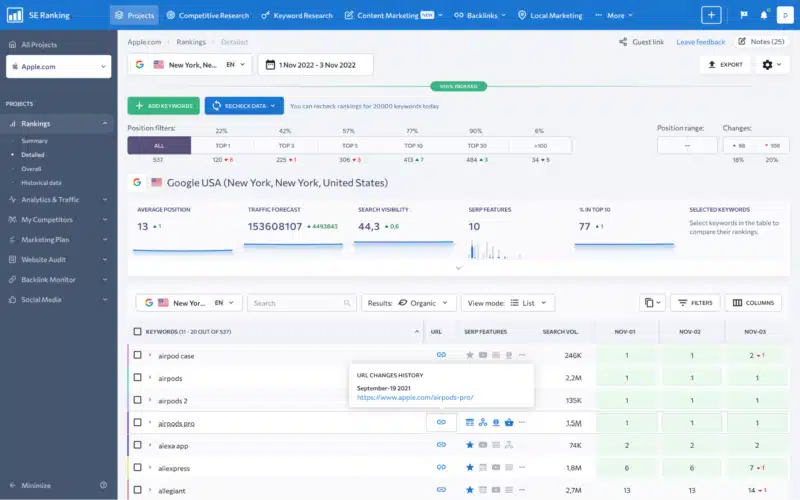Check the airpod case keyword checkbox
The height and width of the screenshot is (500, 800).
(x=138, y=355)
